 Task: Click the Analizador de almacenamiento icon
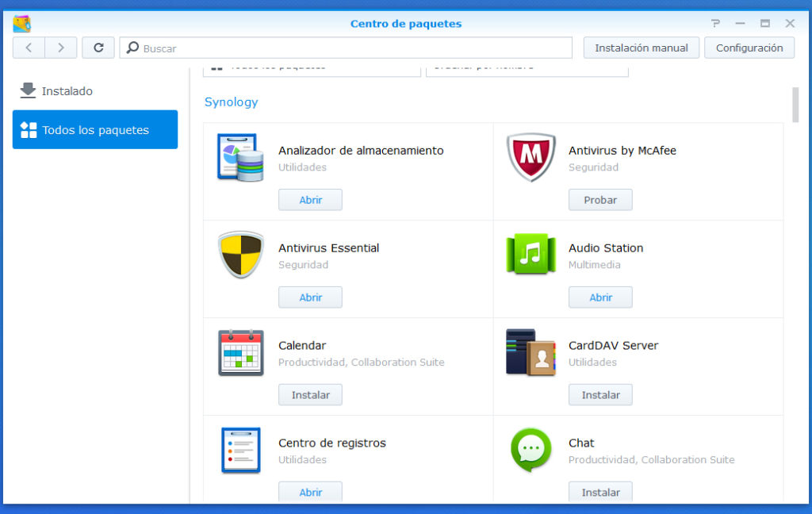(241, 158)
